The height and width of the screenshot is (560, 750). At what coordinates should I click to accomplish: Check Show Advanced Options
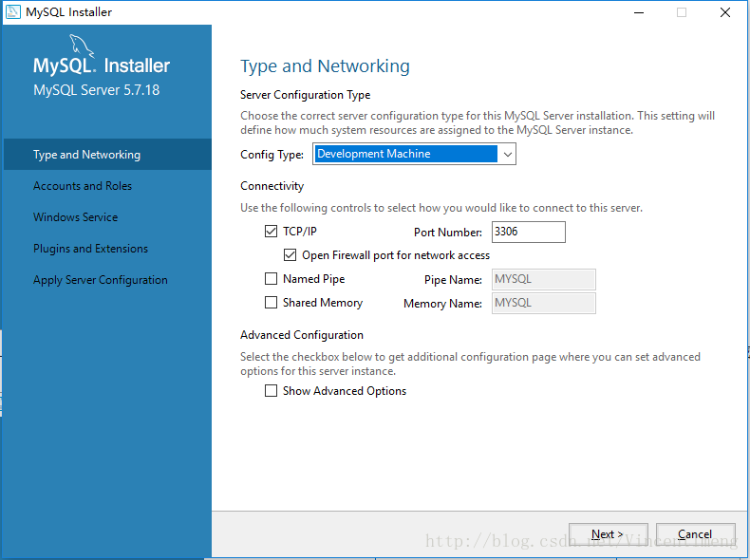click(x=272, y=391)
